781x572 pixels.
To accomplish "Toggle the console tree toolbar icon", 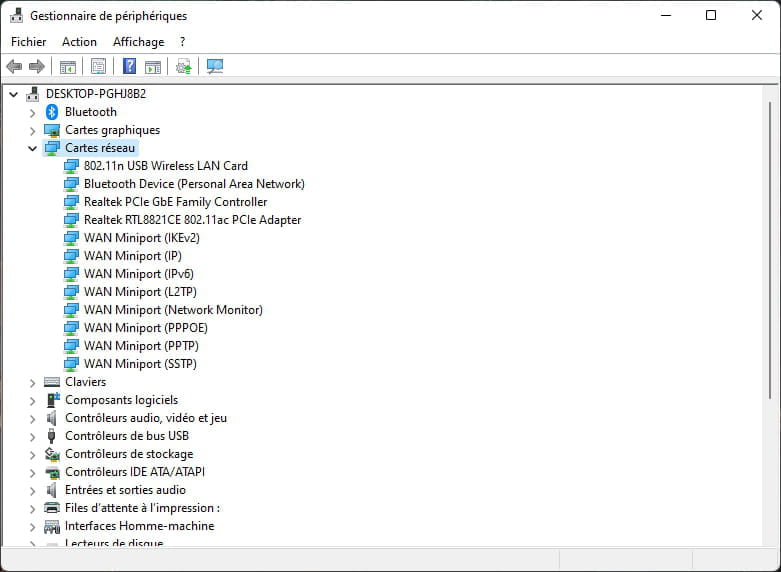I will [x=68, y=66].
